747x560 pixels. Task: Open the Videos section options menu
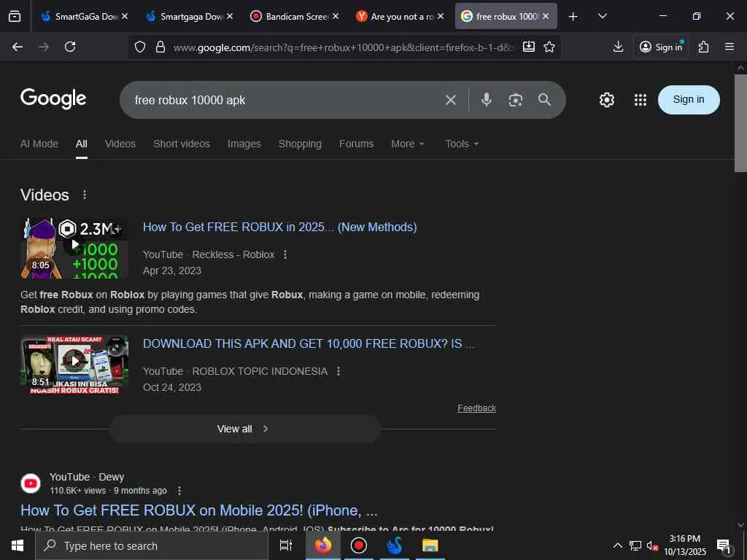(x=85, y=195)
